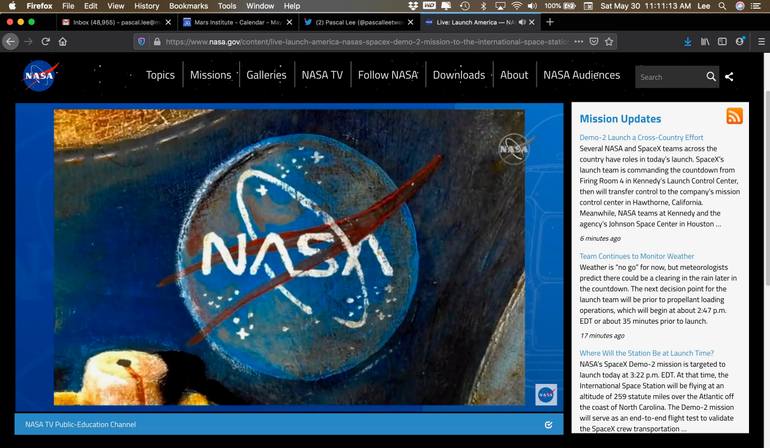Open Dropbox from the menu bar

tap(413, 6)
